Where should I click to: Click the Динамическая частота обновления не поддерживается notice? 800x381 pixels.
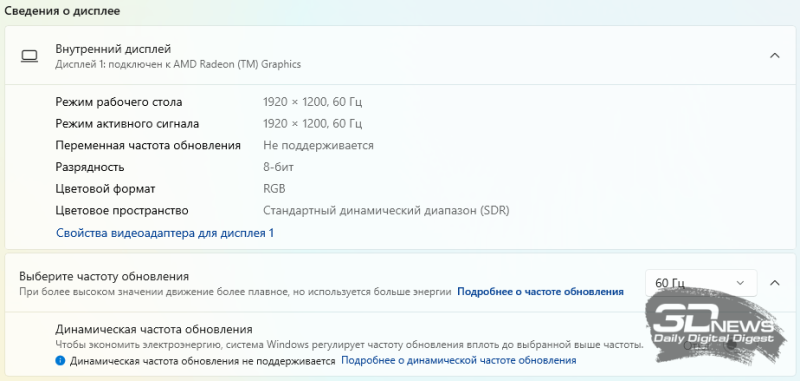pos(203,361)
